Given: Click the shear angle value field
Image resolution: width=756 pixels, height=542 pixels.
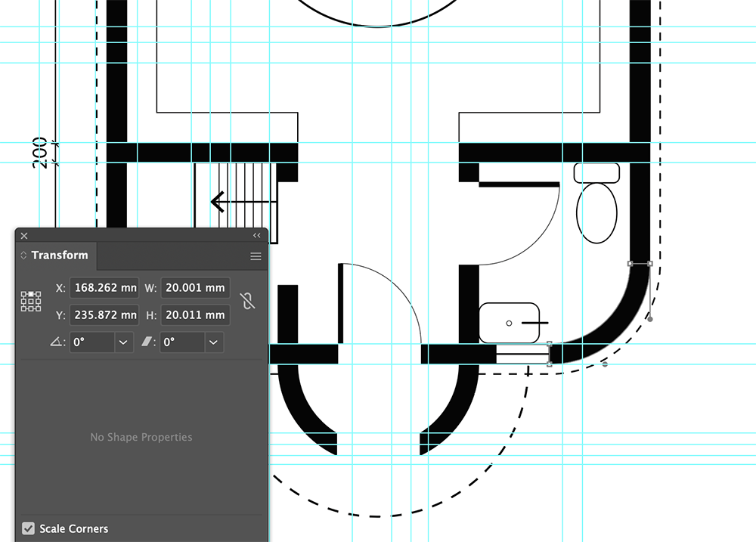Looking at the screenshot, I should click(182, 342).
